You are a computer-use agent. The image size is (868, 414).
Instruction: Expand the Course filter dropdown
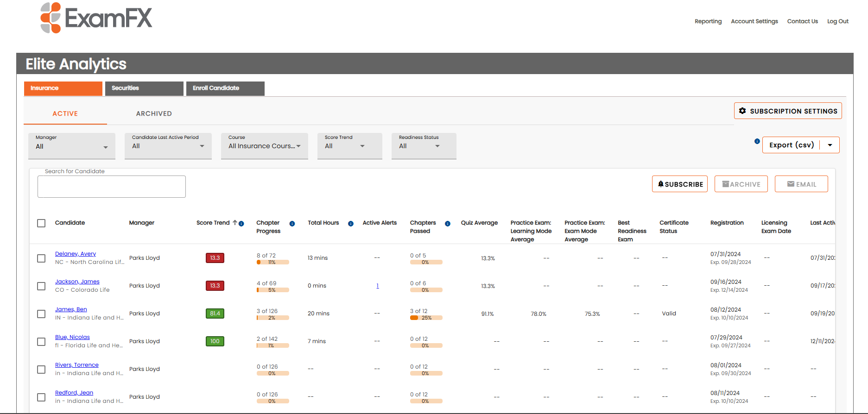[264, 146]
